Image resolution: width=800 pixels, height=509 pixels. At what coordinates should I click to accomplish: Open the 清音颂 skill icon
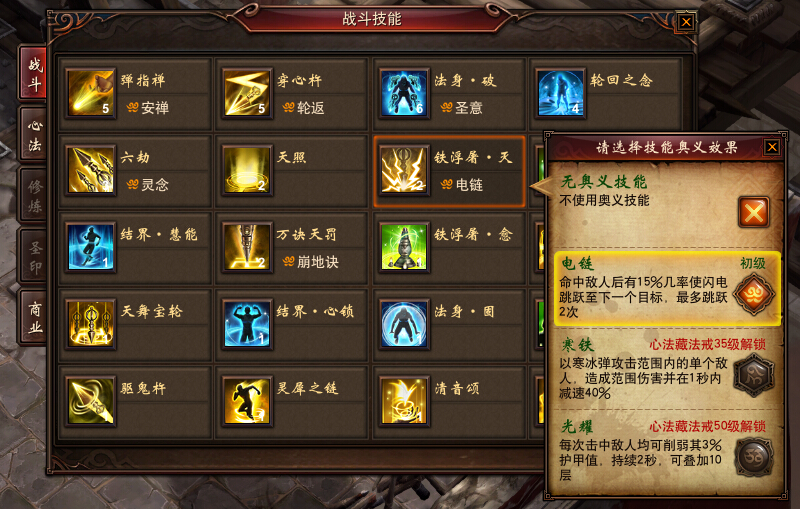(404, 401)
